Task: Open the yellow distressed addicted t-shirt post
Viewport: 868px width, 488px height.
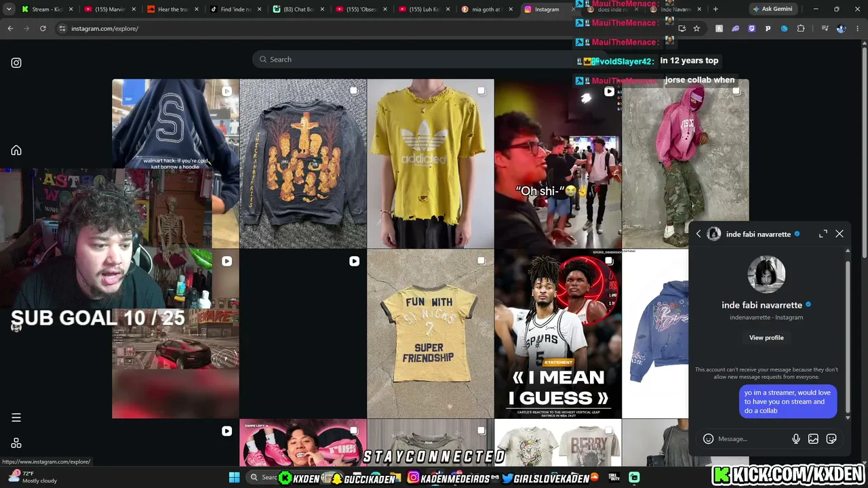Action: pos(431,163)
